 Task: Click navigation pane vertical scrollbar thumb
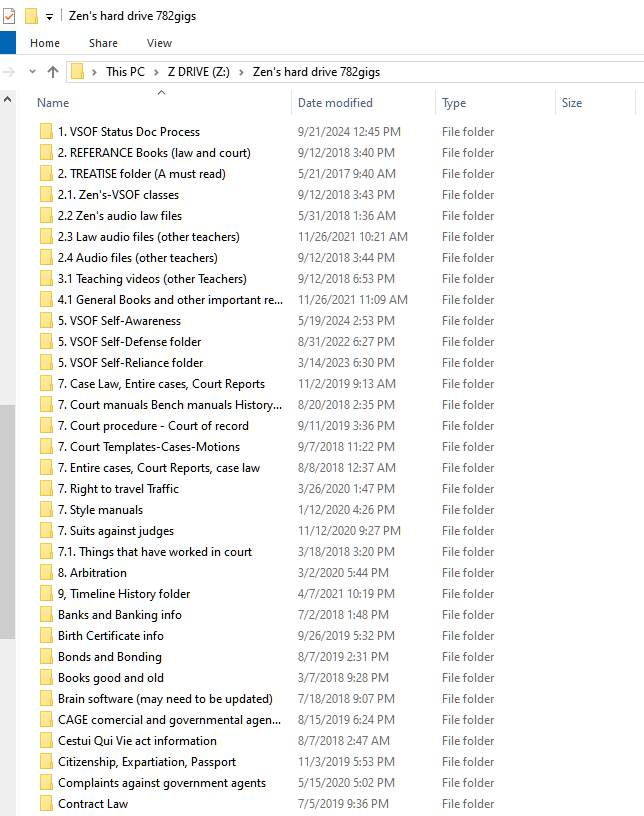[7, 520]
